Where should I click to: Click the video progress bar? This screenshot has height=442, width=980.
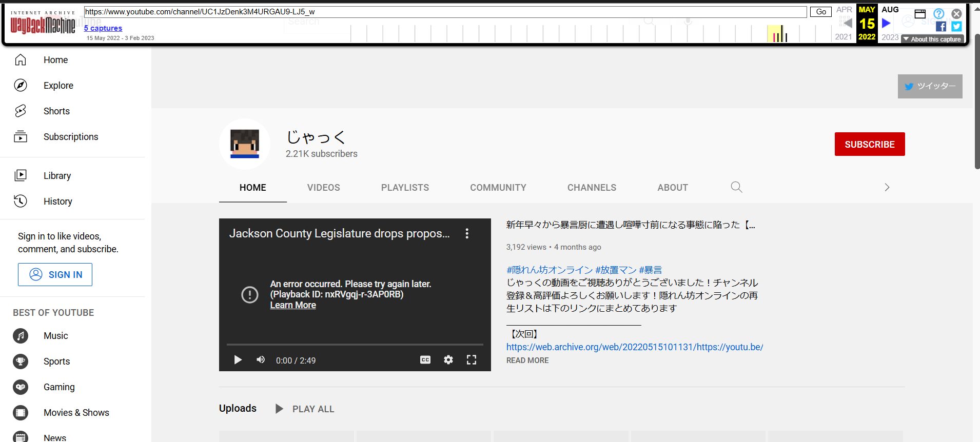355,345
